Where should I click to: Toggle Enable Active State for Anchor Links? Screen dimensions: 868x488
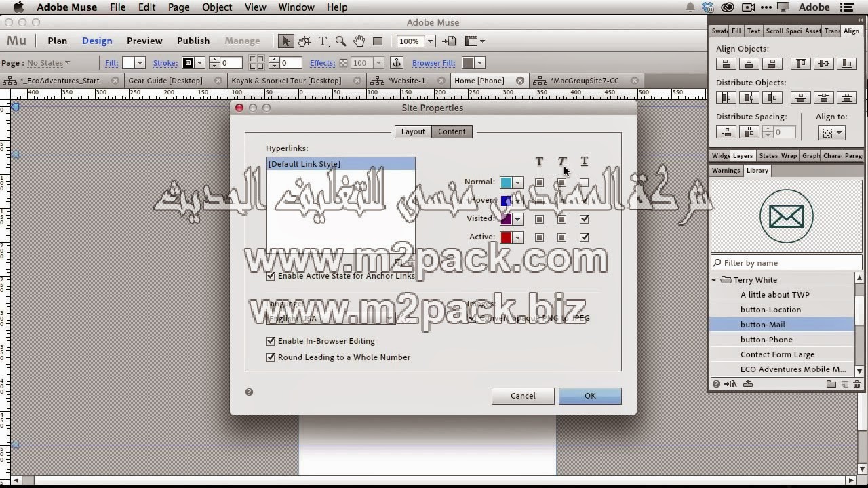[x=271, y=276]
